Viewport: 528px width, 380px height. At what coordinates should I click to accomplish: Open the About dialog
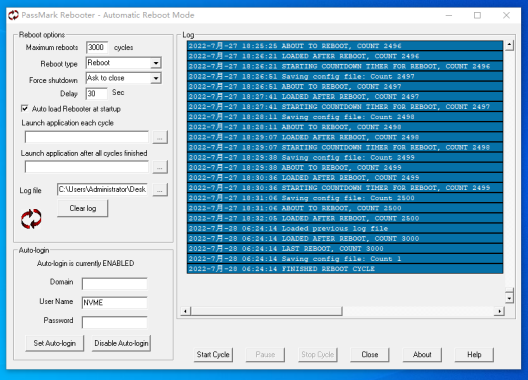(422, 354)
